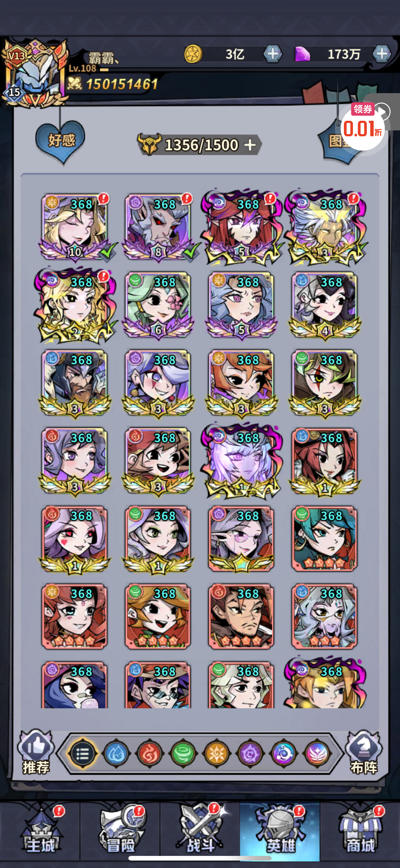Select the water element filter icon
400x868 pixels.
coord(115,754)
